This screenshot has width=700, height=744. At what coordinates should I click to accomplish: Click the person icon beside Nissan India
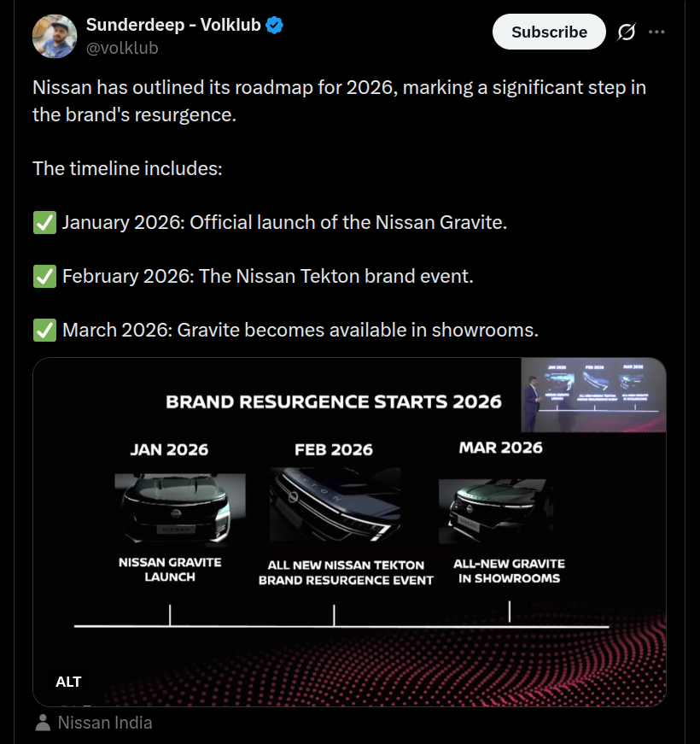point(43,723)
